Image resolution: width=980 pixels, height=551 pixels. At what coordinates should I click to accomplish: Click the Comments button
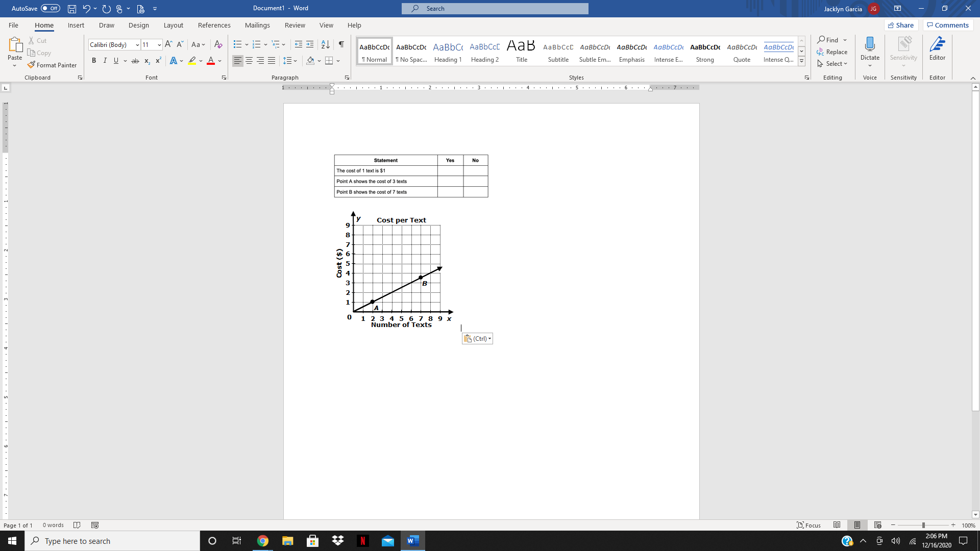pyautogui.click(x=948, y=25)
